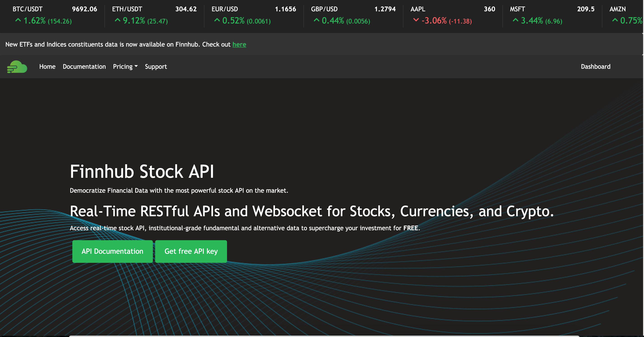Open the Documentation navigation link
644x337 pixels.
[84, 66]
